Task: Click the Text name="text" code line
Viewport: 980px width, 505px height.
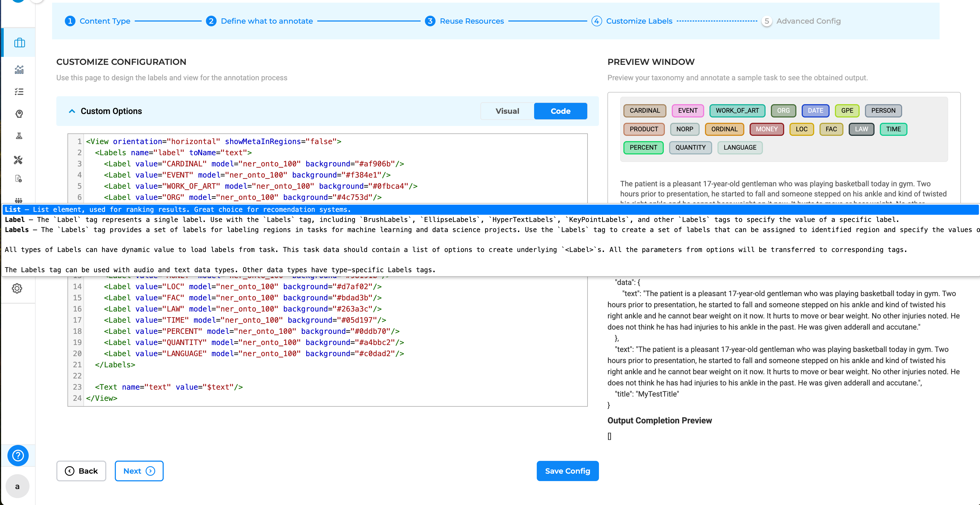Action: (168, 387)
